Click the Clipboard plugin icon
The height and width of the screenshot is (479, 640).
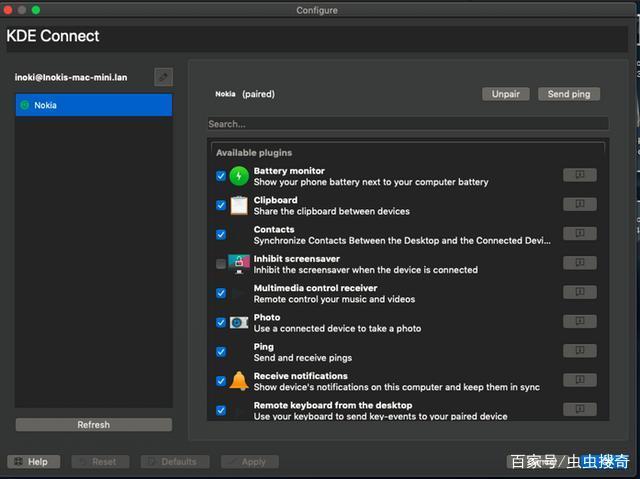coord(239,205)
